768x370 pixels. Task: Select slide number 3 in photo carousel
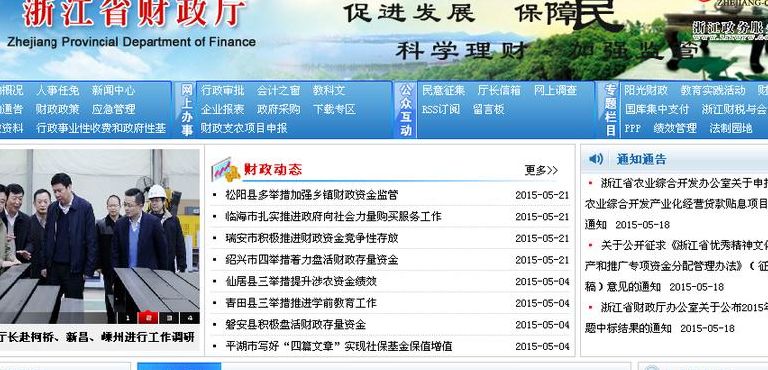169,318
